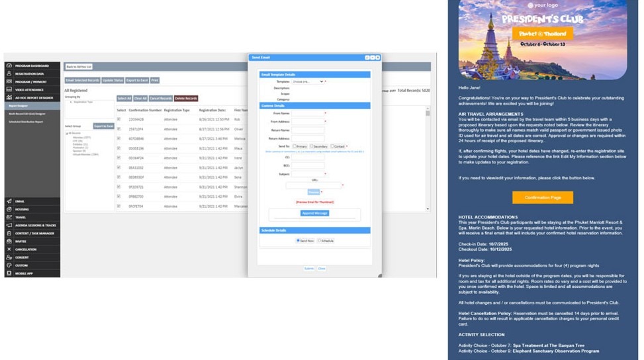
Task: Open Program Dashboard from the sidebar icon
Action: [x=9, y=66]
